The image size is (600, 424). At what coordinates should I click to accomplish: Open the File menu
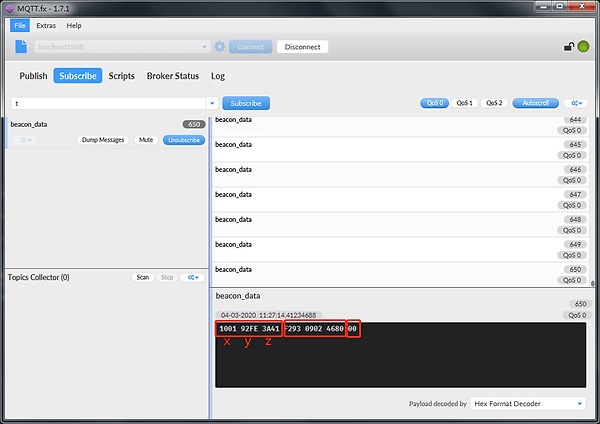(x=20, y=26)
